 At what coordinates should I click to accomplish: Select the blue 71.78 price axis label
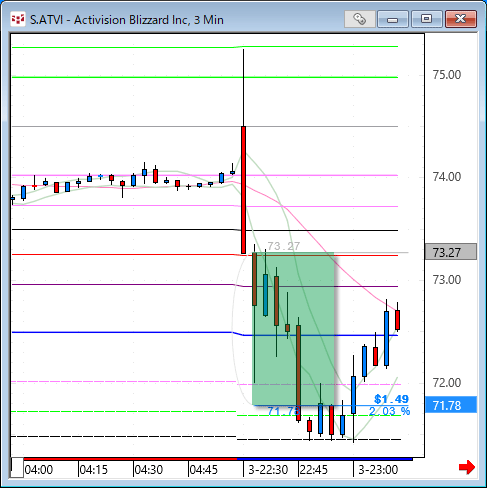tap(451, 405)
